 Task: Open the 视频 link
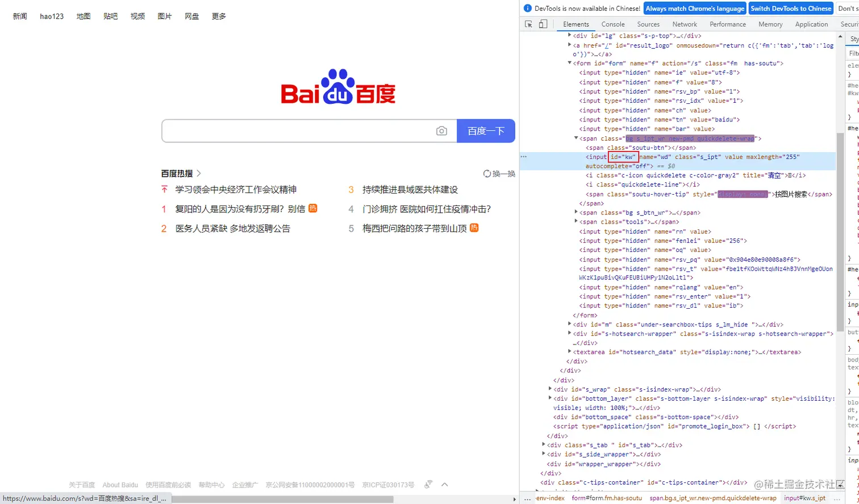click(137, 16)
